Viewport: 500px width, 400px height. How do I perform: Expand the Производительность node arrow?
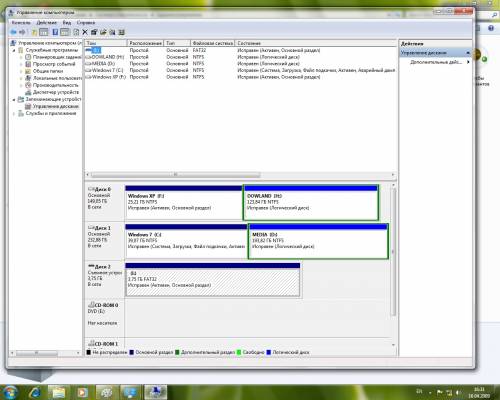(x=21, y=85)
